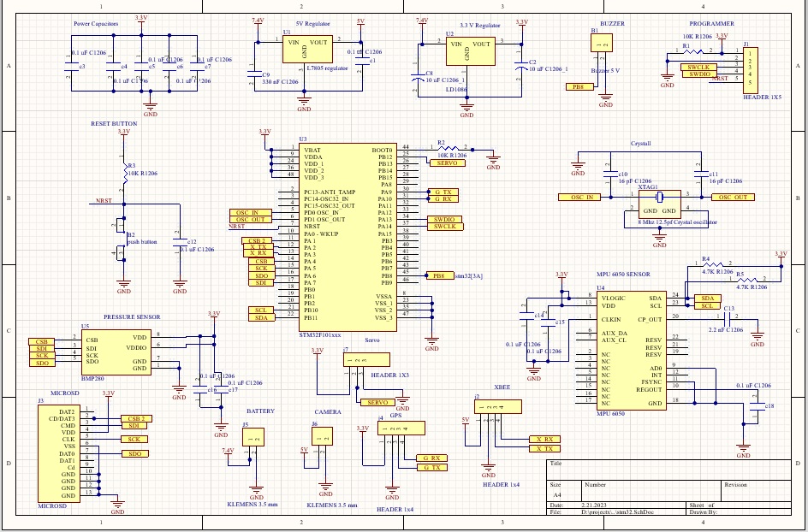This screenshot has height=532, width=808.
Task: Click the CSB port on BMP280 sensor
Action: click(41, 341)
